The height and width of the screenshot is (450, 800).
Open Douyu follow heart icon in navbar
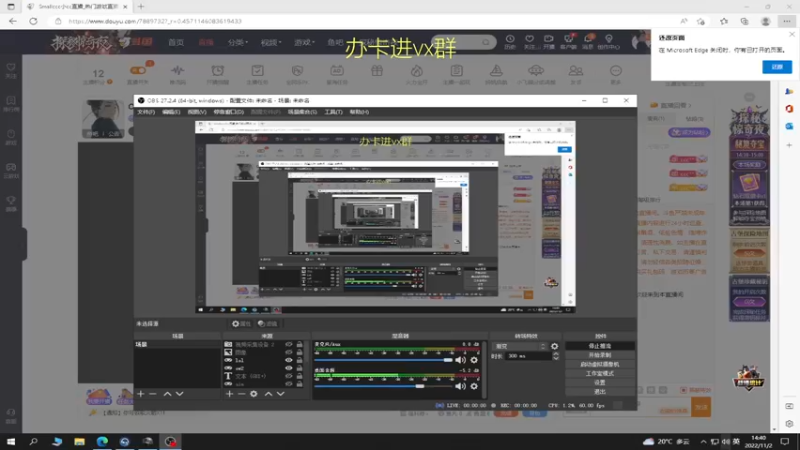coord(530,42)
